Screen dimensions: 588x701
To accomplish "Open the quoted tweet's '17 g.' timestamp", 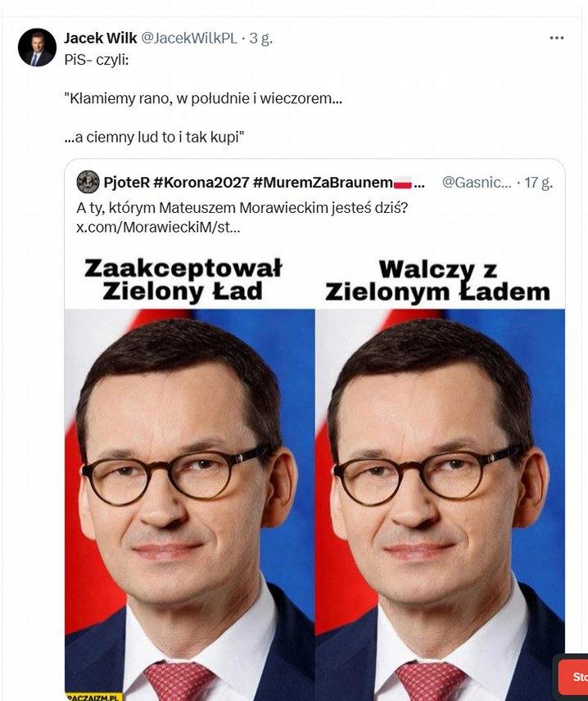I will click(538, 183).
